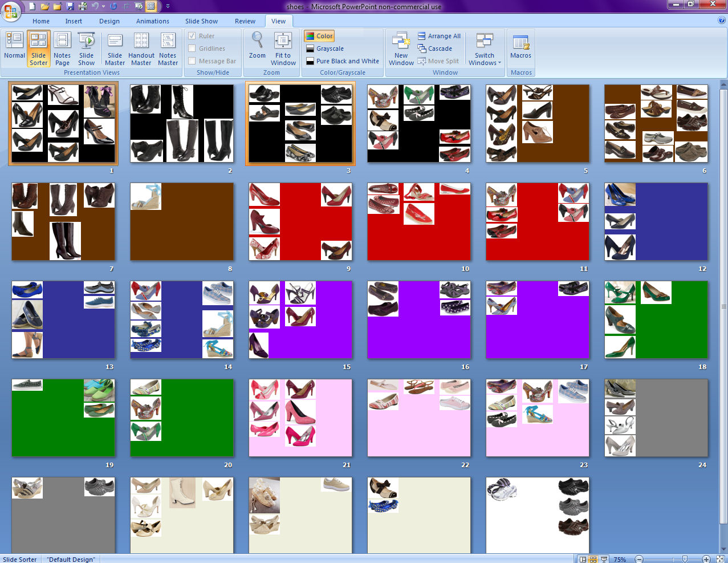Open the Insert ribbon tab

tap(74, 21)
